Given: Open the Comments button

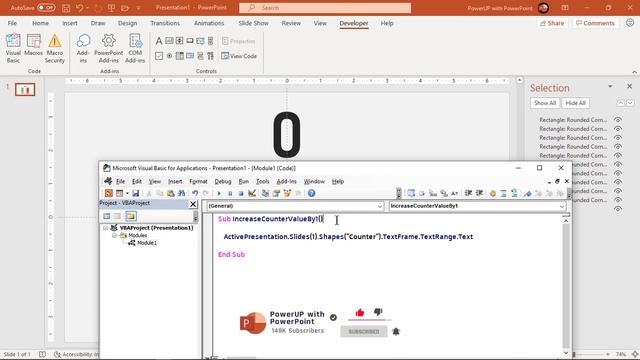Looking at the screenshot, I should tap(595, 23).
